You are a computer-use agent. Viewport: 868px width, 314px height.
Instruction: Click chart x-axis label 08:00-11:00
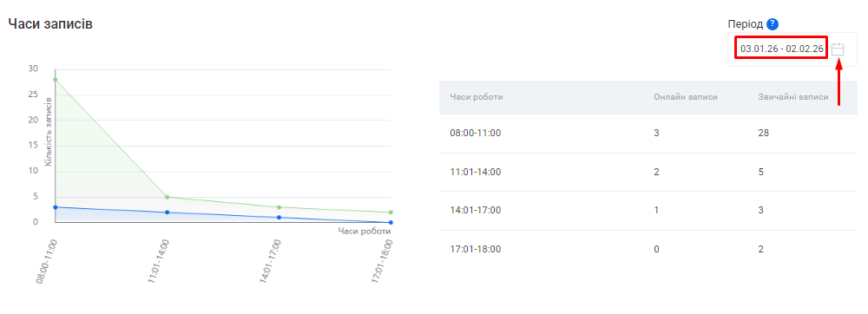(x=47, y=262)
